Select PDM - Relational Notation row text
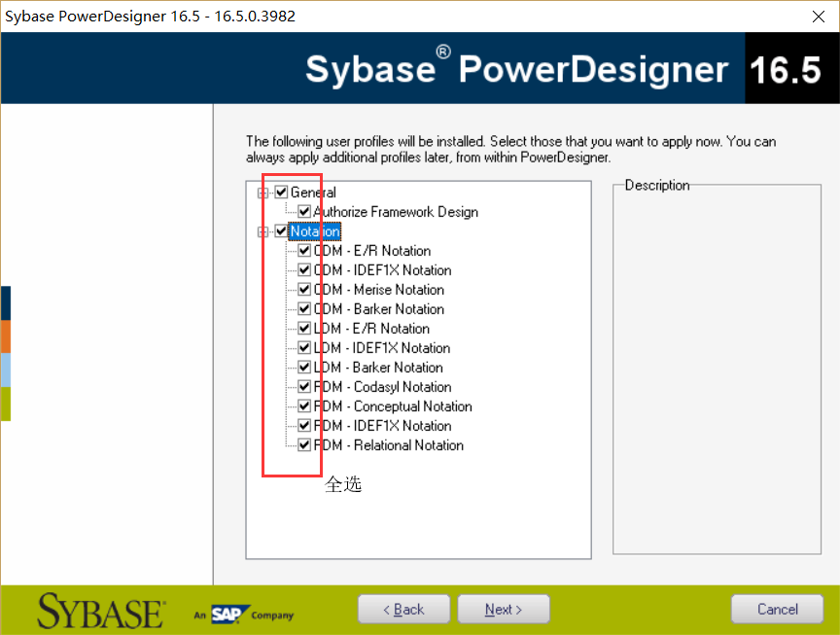 (388, 445)
